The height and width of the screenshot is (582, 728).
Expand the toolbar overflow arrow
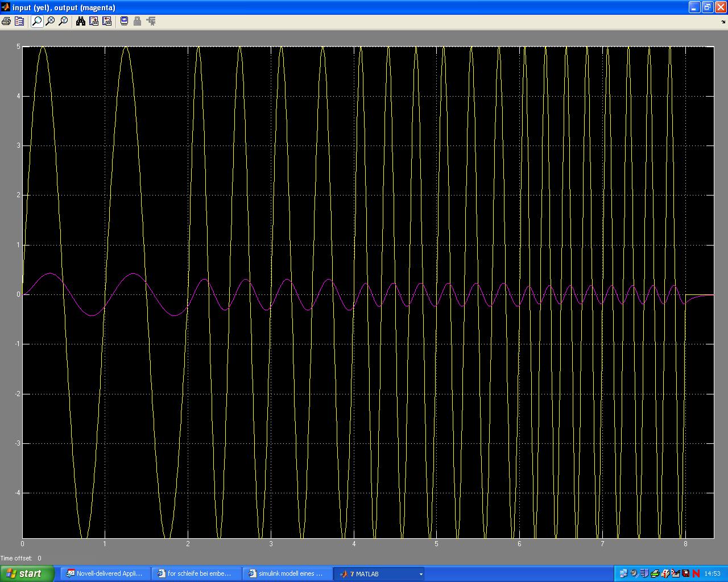(x=723, y=22)
